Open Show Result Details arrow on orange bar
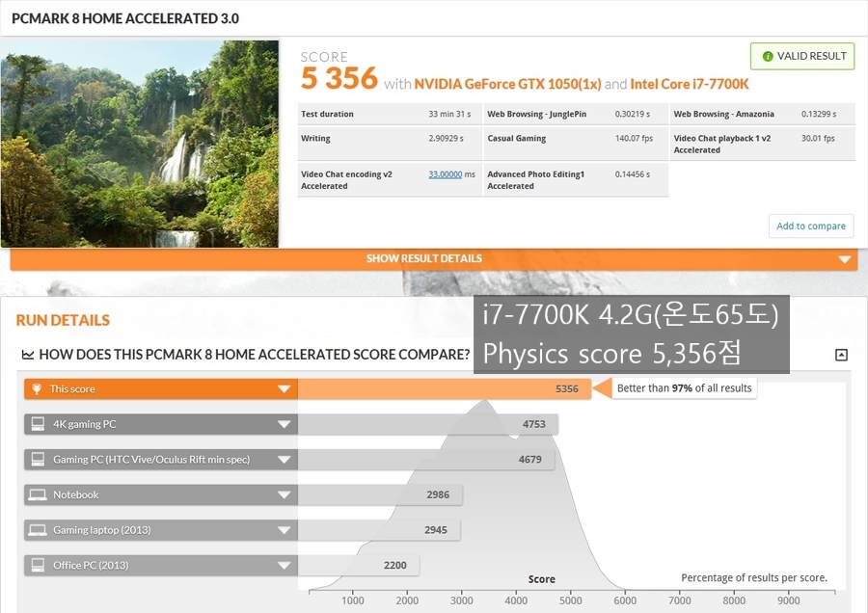 [844, 259]
